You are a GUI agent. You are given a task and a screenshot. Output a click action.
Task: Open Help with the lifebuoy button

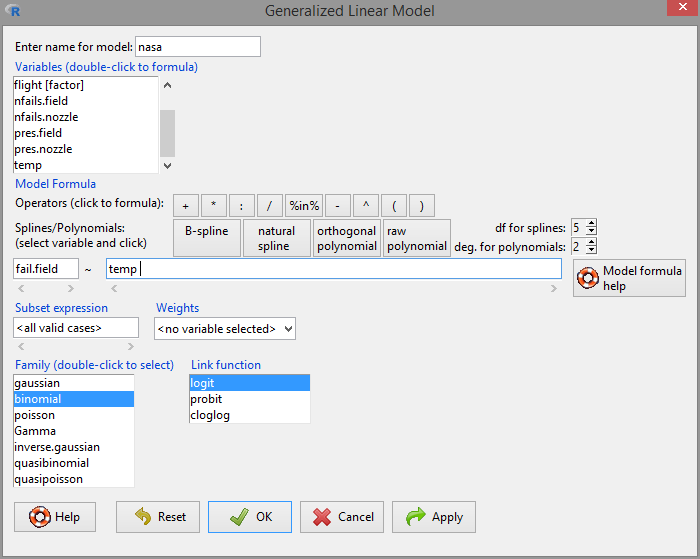pyautogui.click(x=55, y=517)
